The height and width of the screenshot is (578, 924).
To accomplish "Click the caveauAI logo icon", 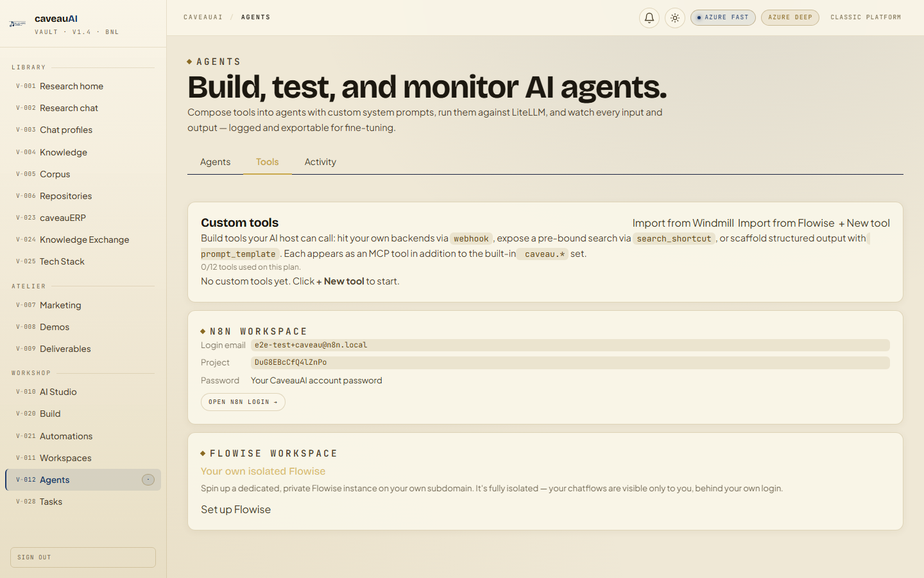I will tap(17, 24).
